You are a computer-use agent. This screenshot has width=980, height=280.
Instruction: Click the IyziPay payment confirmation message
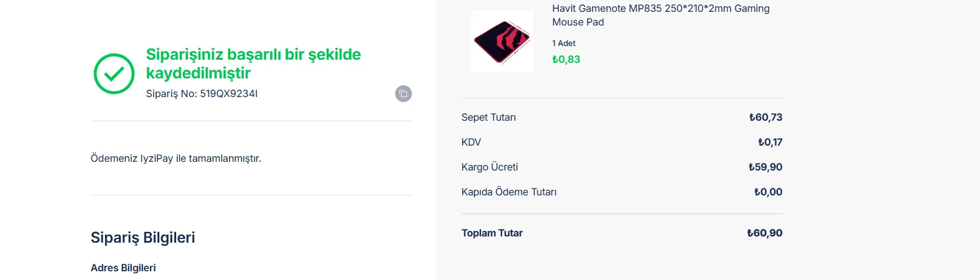click(176, 159)
